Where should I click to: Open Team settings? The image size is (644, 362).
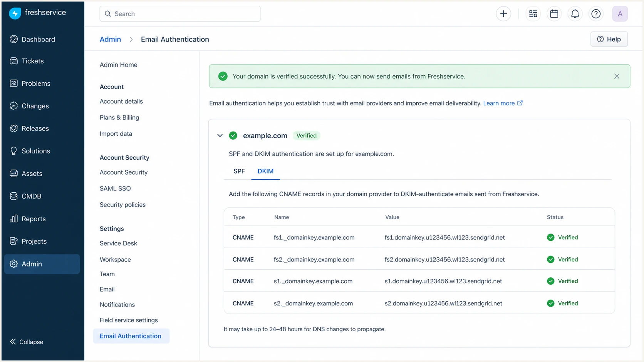pos(107,274)
